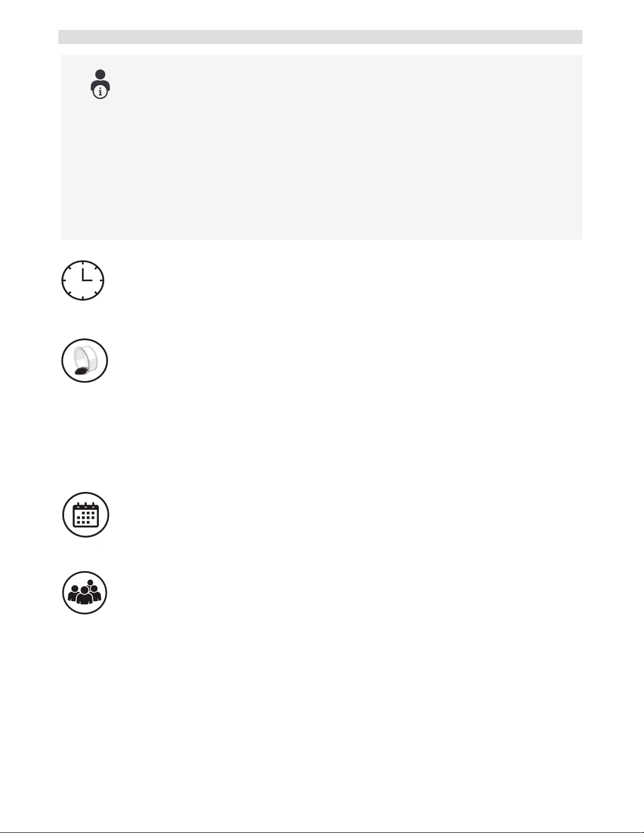This screenshot has width=644, height=833.
Task: Click the calendar binding rings at top
Action: point(86,505)
